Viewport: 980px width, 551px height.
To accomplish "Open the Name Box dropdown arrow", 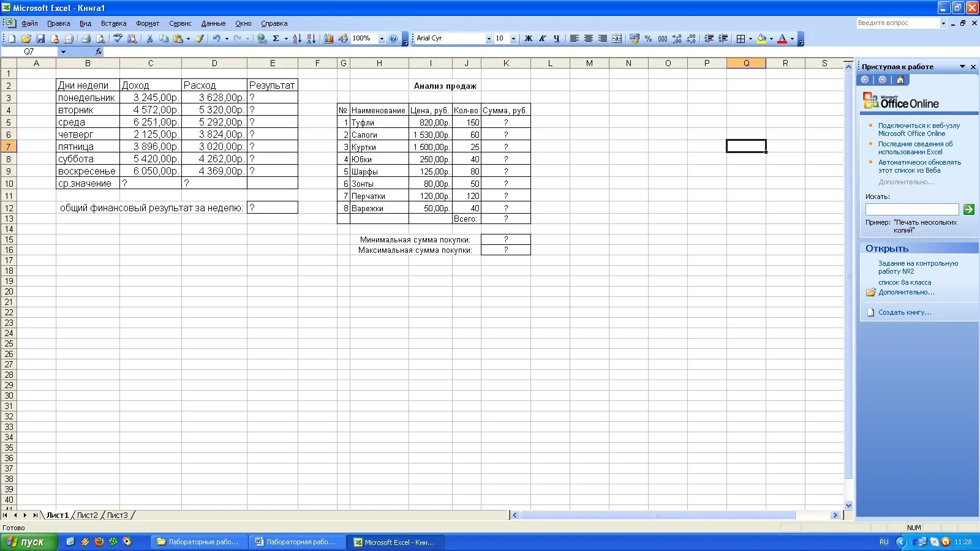I will click(63, 52).
